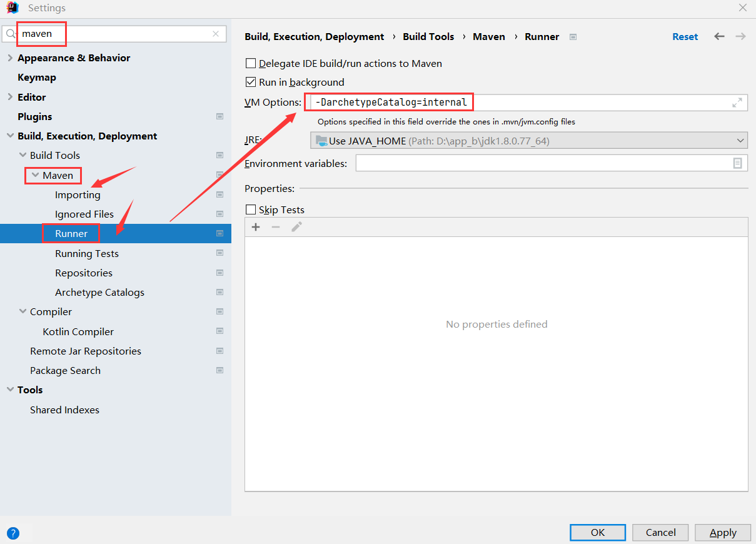Click project icon beside Repositories

[219, 273]
